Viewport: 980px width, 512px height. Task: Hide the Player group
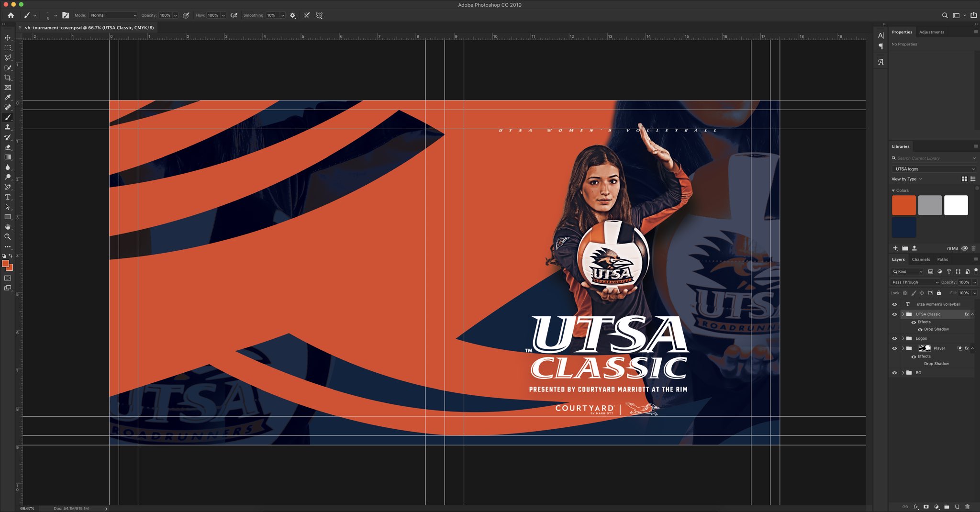tap(894, 348)
